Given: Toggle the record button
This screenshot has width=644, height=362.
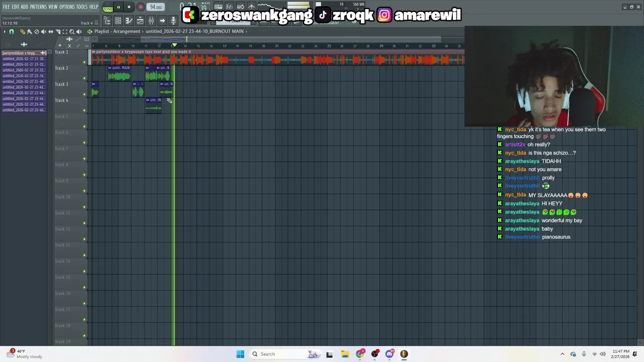Looking at the screenshot, I should tap(140, 7).
